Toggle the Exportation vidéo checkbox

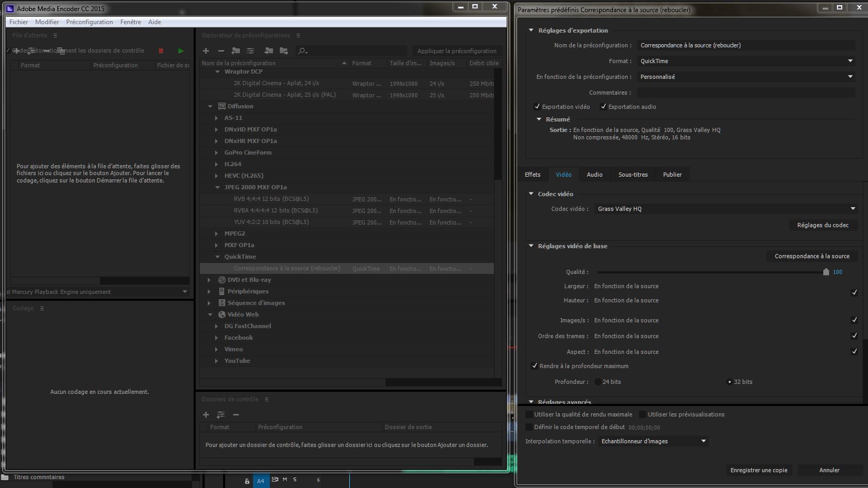pyautogui.click(x=537, y=107)
